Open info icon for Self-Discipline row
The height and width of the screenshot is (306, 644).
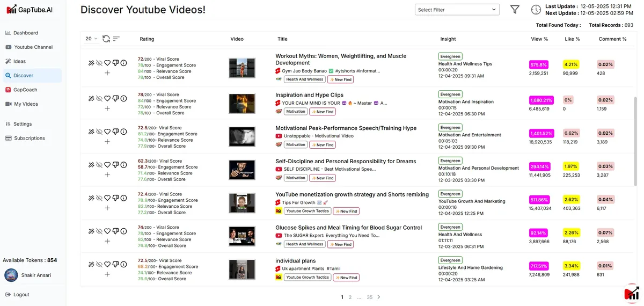123,165
